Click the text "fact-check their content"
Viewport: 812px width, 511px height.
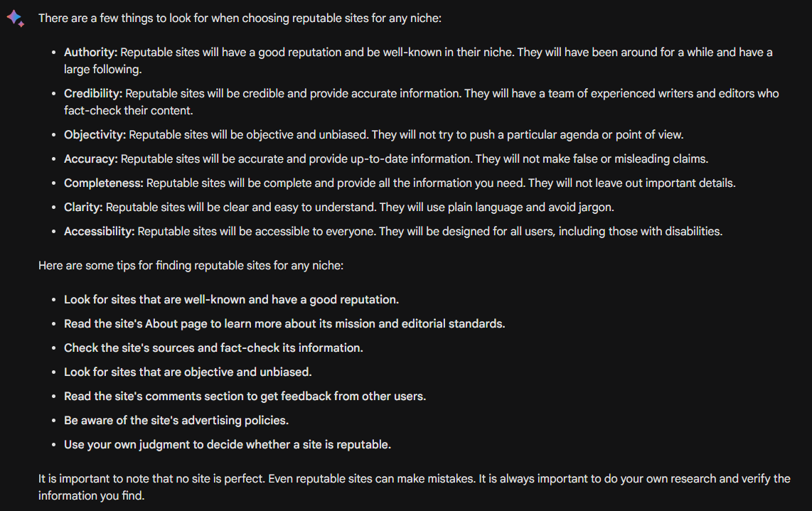[x=128, y=111]
